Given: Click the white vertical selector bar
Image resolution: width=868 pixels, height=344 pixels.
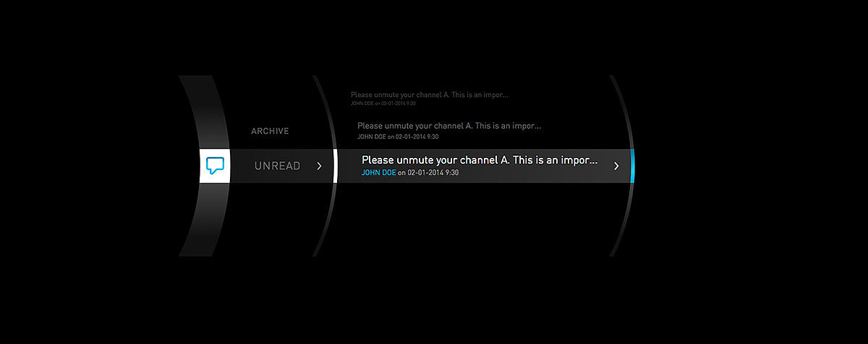Looking at the screenshot, I should pyautogui.click(x=336, y=166).
